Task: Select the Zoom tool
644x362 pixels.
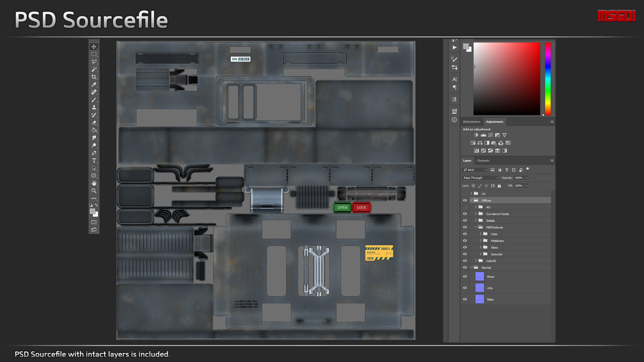Action: click(x=94, y=191)
